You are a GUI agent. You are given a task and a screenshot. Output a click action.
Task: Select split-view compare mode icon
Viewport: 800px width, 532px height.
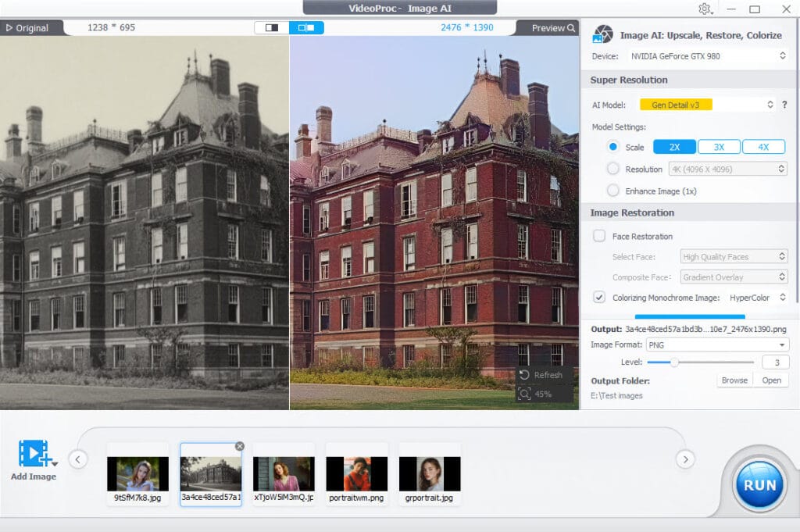(x=306, y=27)
